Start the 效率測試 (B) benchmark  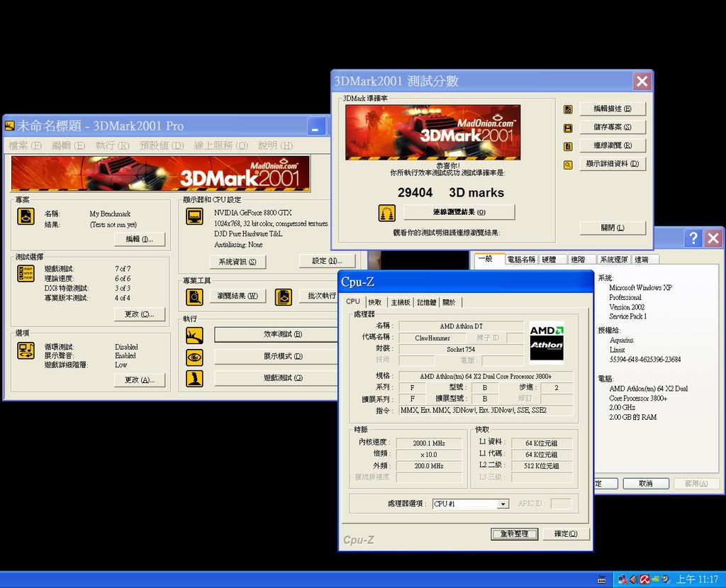(277, 334)
